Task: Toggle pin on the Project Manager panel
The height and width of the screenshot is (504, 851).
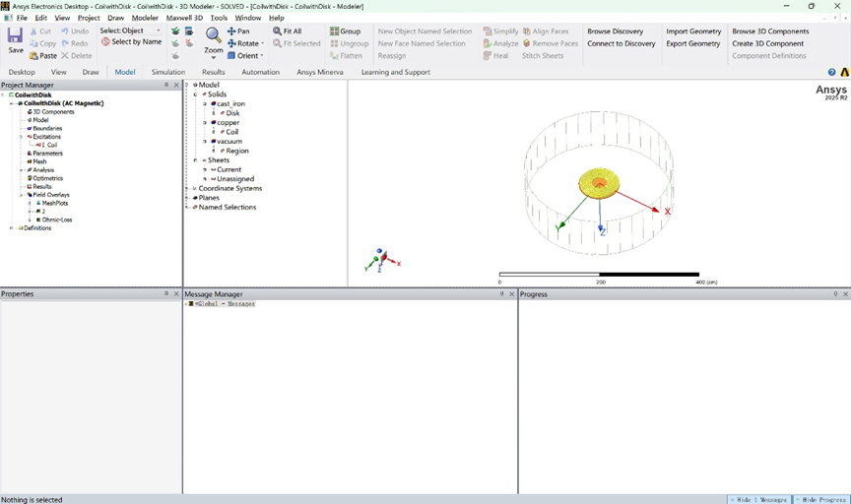Action: point(166,85)
